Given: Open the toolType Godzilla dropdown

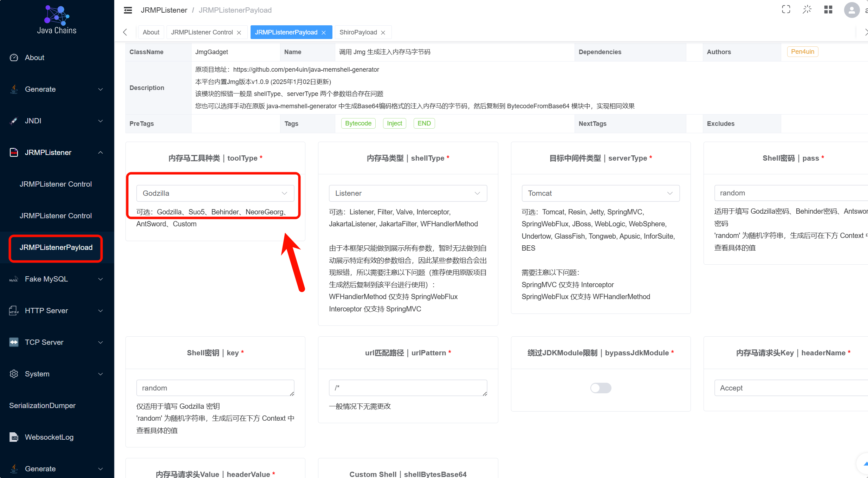Looking at the screenshot, I should (x=215, y=193).
